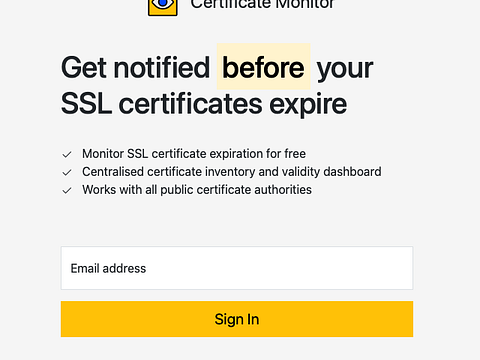480x360 pixels.
Task: Click the word "your" in the headline
Action: point(345,69)
